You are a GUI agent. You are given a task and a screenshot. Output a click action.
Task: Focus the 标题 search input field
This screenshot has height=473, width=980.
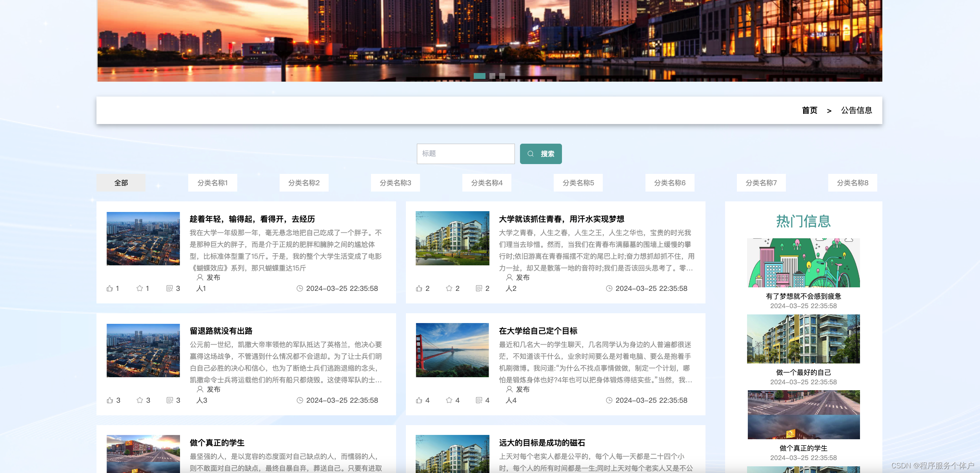point(465,154)
